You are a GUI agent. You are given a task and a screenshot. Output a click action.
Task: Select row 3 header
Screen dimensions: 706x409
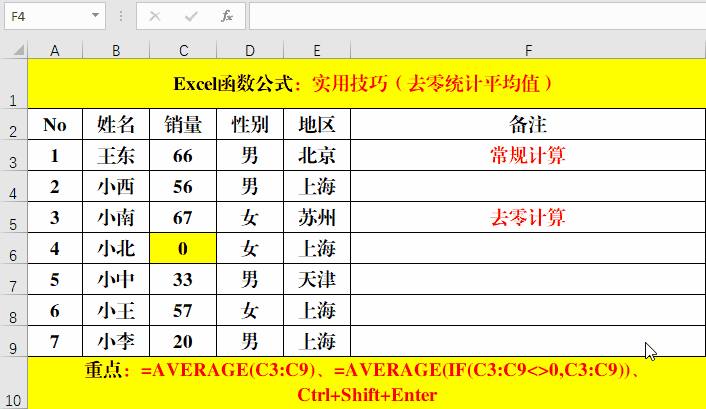[x=14, y=155]
